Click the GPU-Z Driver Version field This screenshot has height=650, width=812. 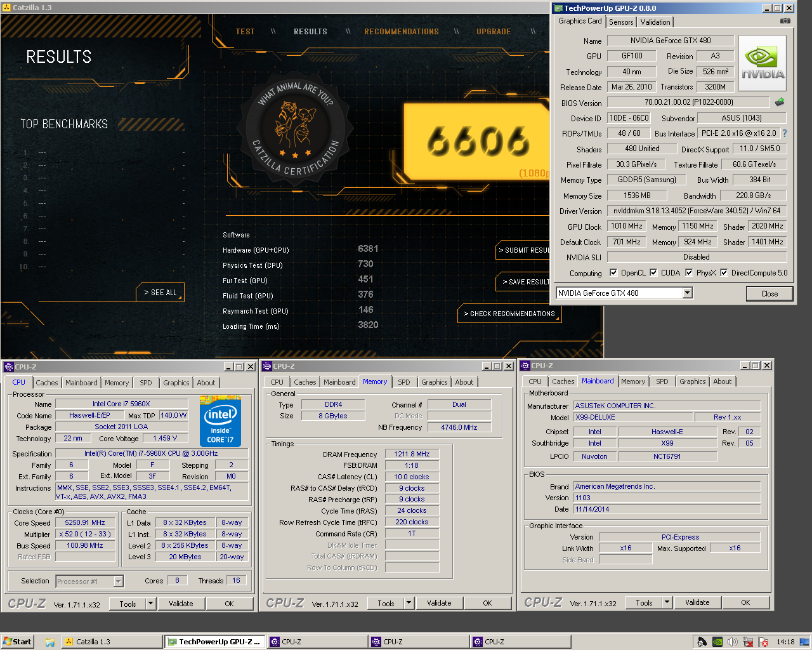point(697,211)
